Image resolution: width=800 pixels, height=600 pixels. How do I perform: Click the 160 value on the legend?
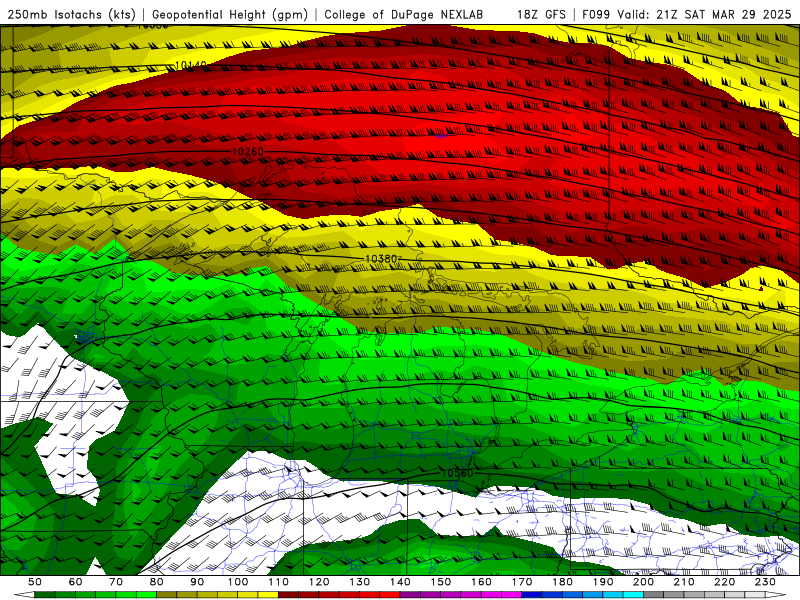pos(482,582)
